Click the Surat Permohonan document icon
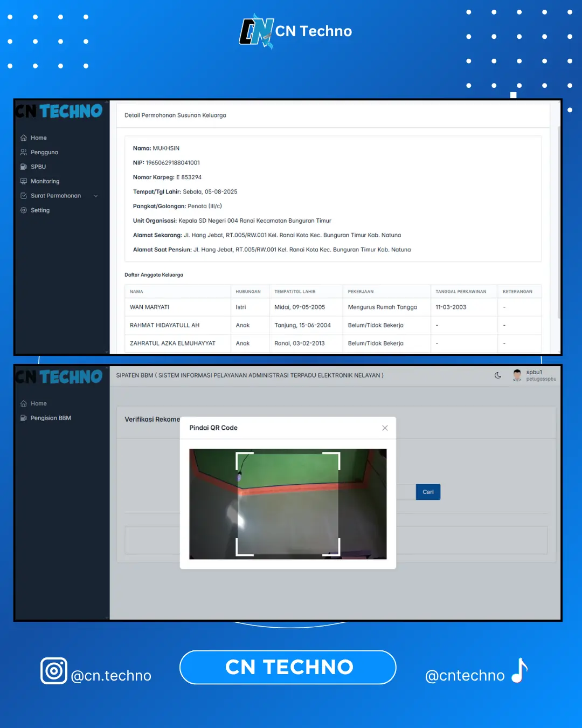 click(x=24, y=196)
